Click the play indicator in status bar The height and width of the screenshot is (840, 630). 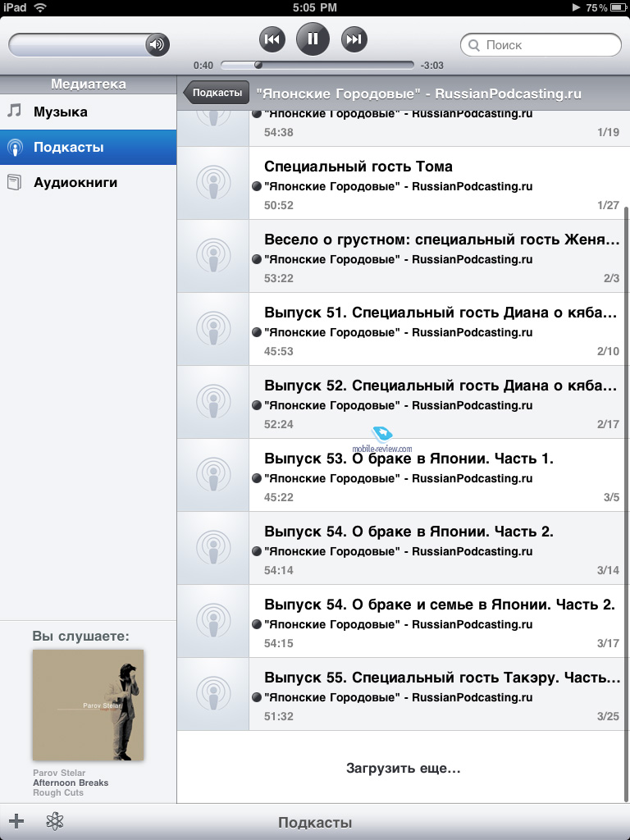[x=577, y=7]
